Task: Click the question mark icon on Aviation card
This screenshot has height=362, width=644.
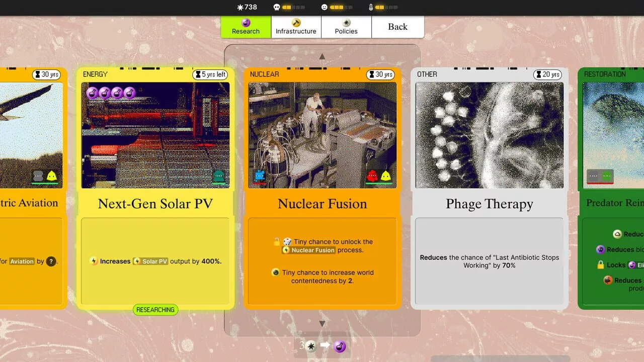Action: pos(51,261)
